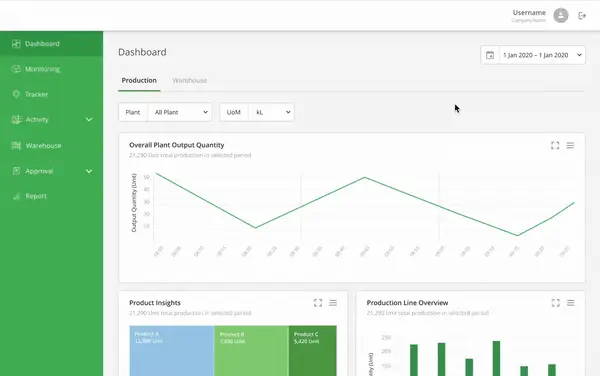Switch to the Warehouse tab
The height and width of the screenshot is (376, 600).
click(x=189, y=80)
